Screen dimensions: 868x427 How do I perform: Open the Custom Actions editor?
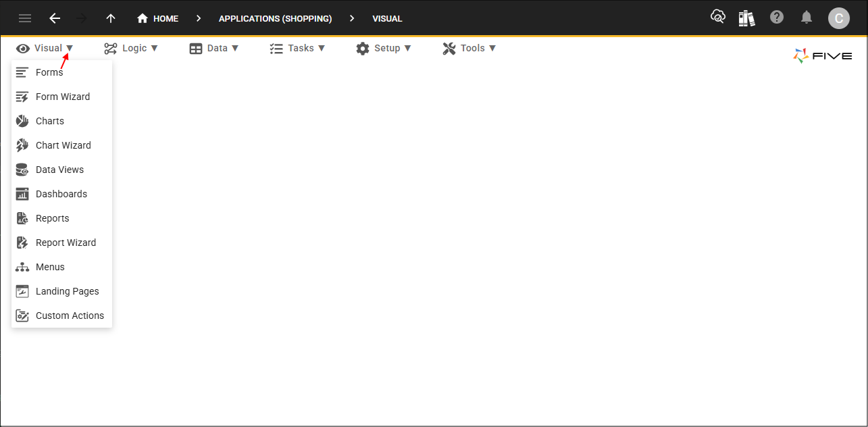[70, 315]
